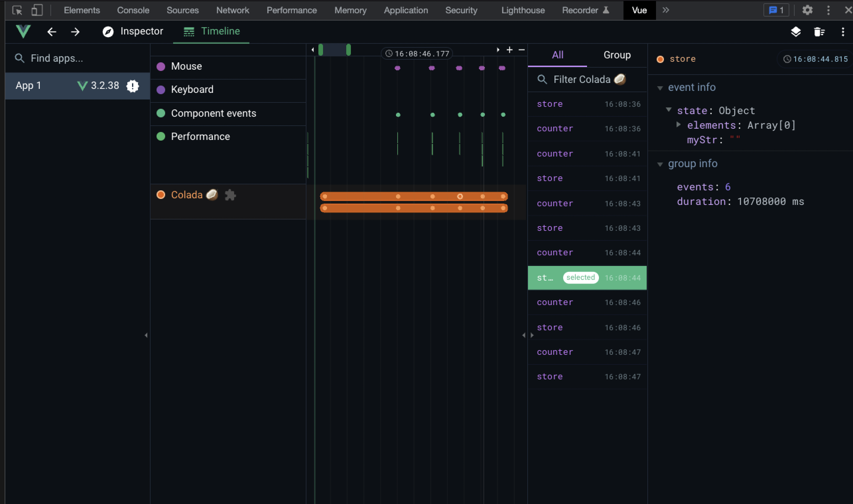
Task: Switch to the Group tab
Action: click(x=617, y=55)
